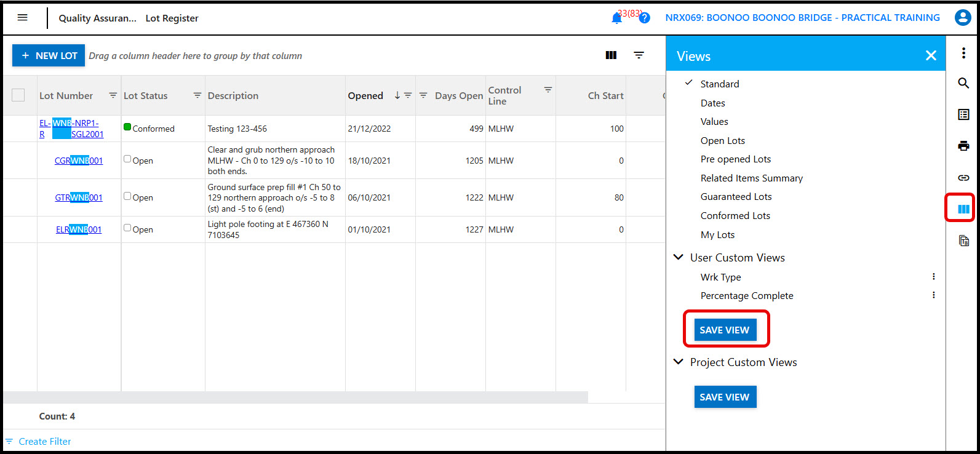Click the horizontal scrollbar below the grid
The height and width of the screenshot is (454, 980).
pyautogui.click(x=295, y=397)
